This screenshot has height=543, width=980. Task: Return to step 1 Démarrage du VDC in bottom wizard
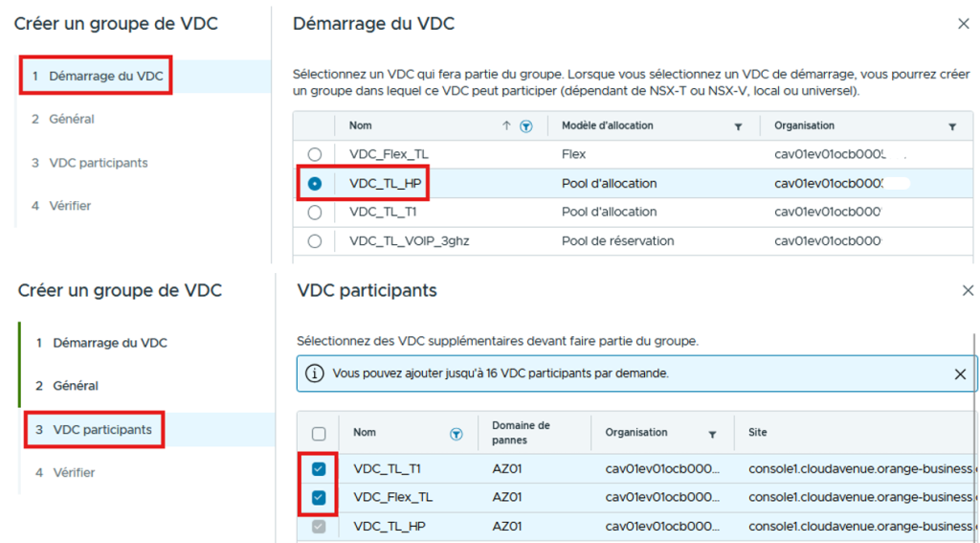click(109, 343)
